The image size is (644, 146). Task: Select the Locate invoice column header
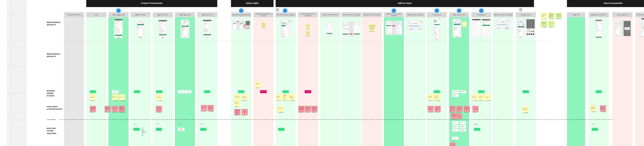coord(437,15)
